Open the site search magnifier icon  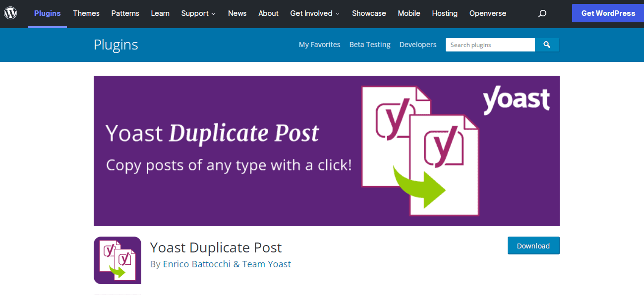coord(542,13)
